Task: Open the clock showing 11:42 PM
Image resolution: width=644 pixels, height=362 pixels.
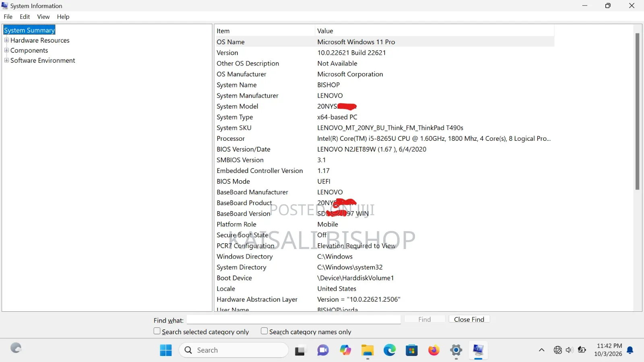Action: coord(608,350)
